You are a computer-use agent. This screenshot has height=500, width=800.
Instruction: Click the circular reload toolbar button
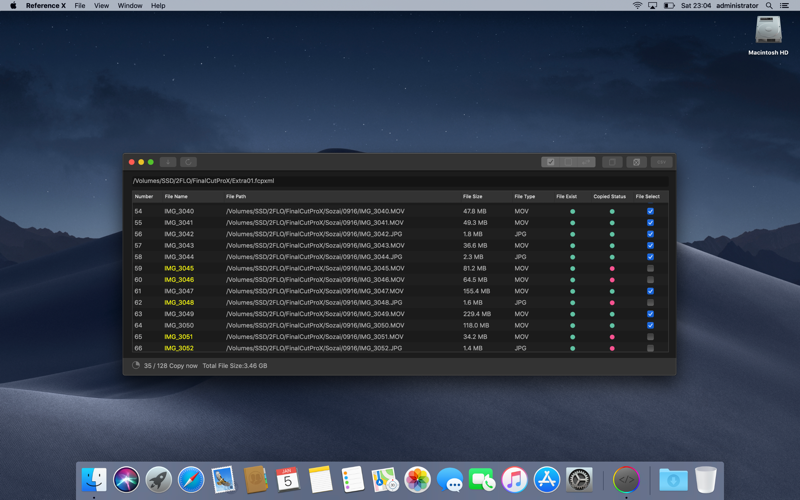[x=188, y=162]
